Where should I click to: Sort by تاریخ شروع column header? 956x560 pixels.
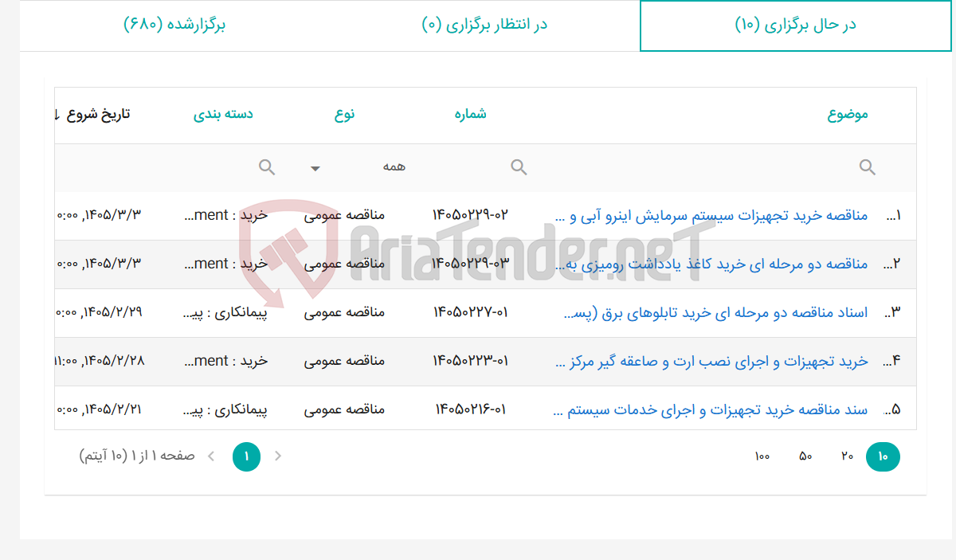tap(98, 114)
